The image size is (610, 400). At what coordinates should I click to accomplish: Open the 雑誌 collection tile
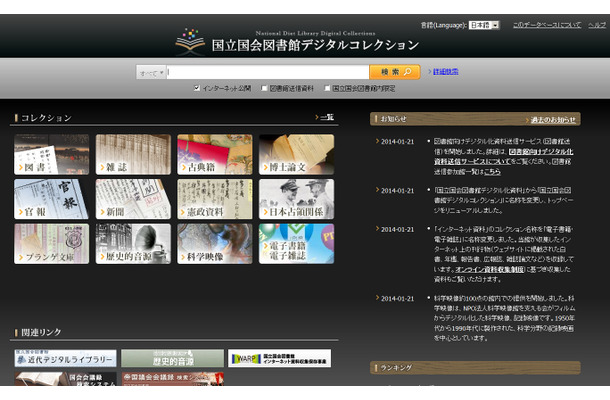point(133,154)
